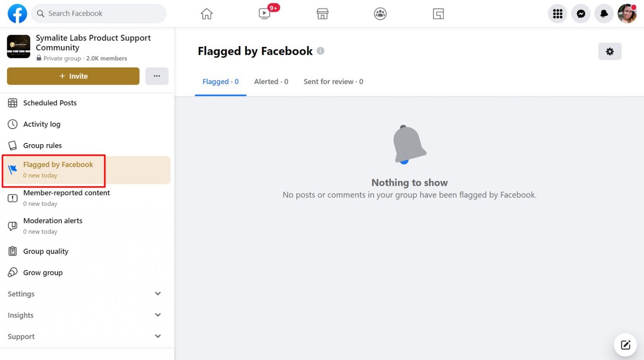Click the info icon beside Flagged by Facebook
The image size is (644, 360).
click(x=320, y=50)
